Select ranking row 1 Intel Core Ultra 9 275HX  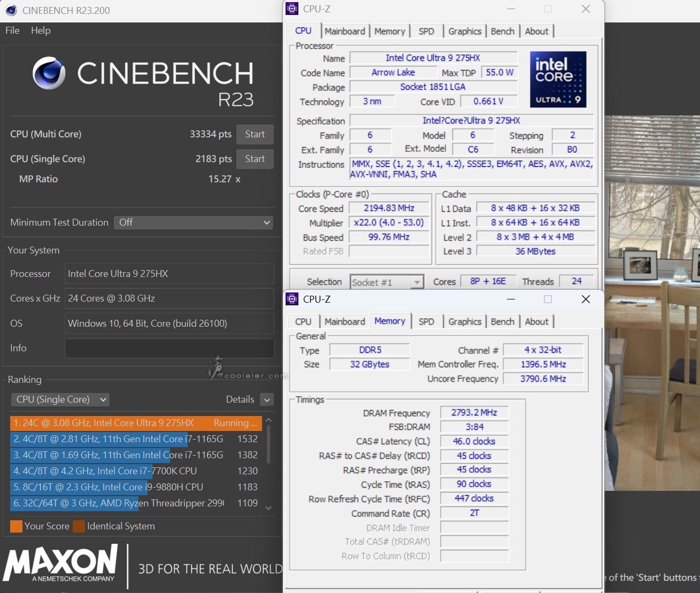[136, 423]
